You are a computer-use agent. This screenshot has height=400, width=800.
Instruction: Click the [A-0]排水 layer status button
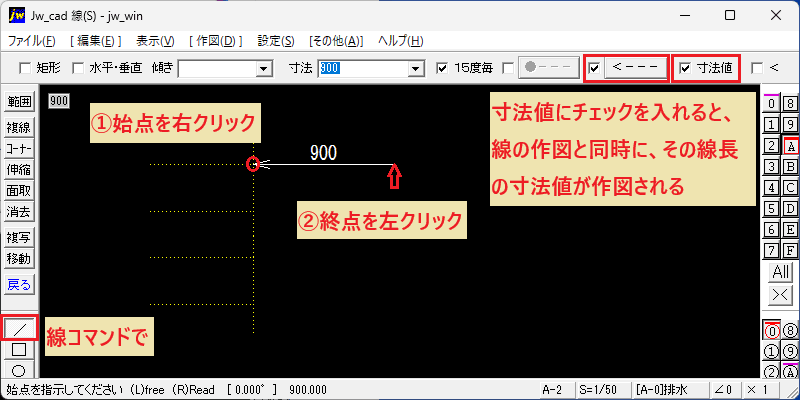tap(669, 390)
